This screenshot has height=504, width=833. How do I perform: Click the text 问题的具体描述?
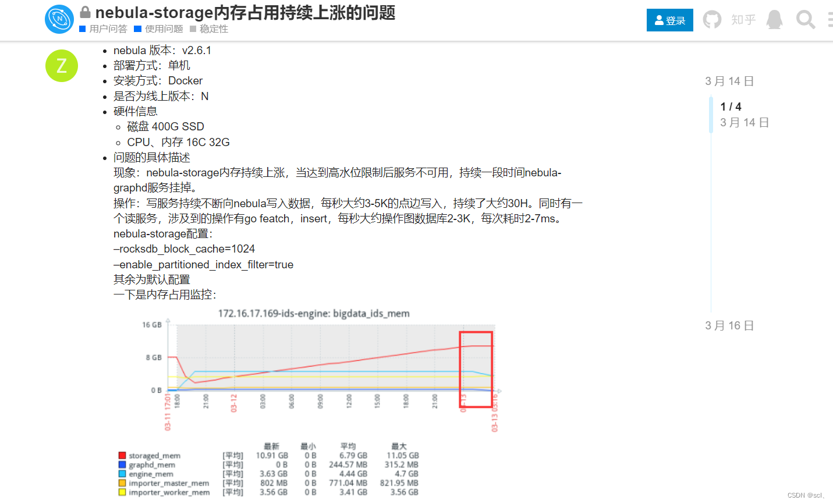point(152,158)
